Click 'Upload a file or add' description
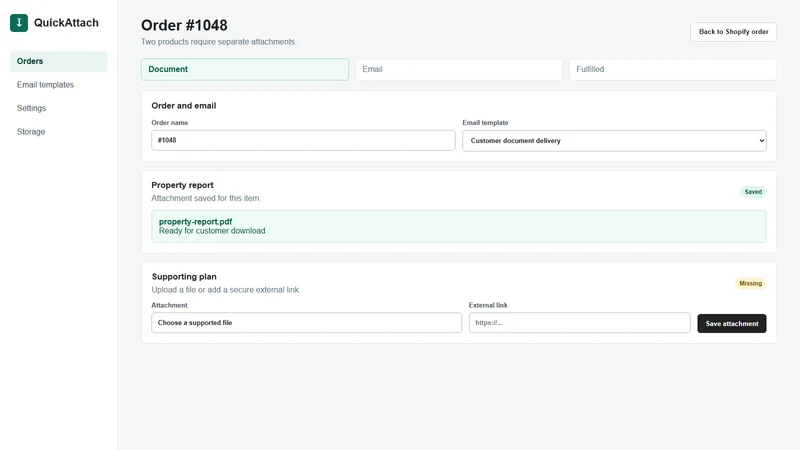 pyautogui.click(x=226, y=290)
